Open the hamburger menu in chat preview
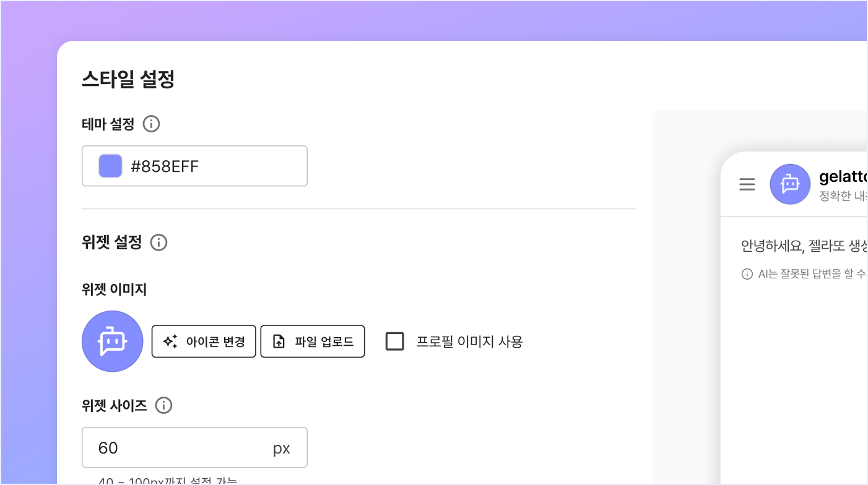This screenshot has height=485, width=868. (x=747, y=184)
